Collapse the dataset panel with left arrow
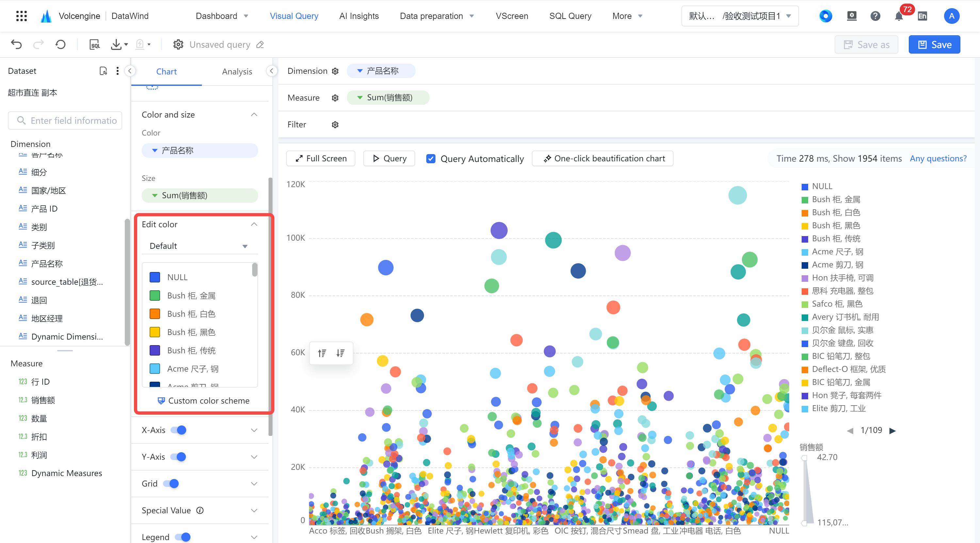Viewport: 980px width, 543px height. pyautogui.click(x=130, y=71)
